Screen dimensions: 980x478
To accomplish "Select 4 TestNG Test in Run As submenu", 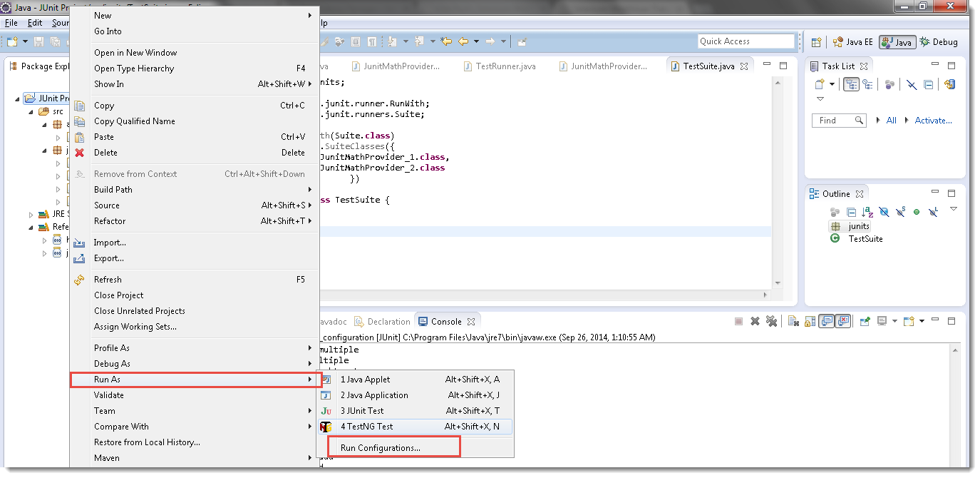I will click(x=415, y=427).
